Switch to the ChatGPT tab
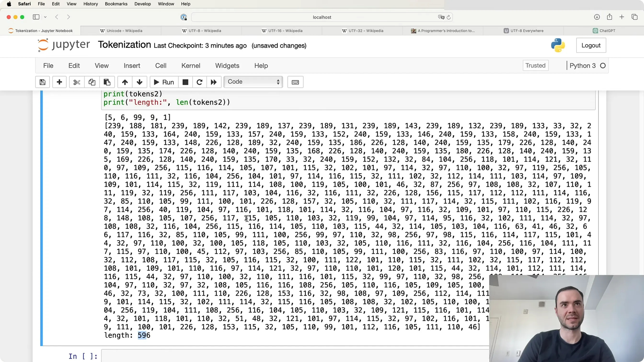644x362 pixels. click(x=604, y=31)
